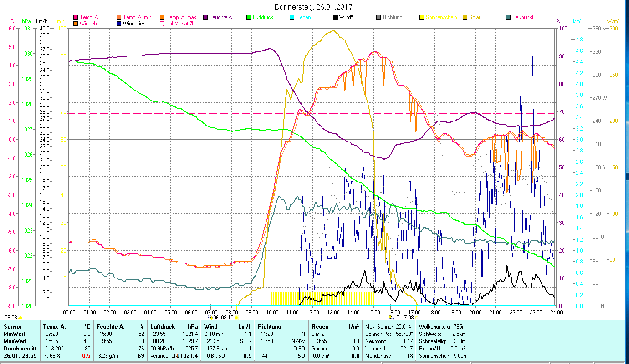The image size is (629, 364).
Task: Click the Wolkenunterg value "765m"
Action: point(460,326)
